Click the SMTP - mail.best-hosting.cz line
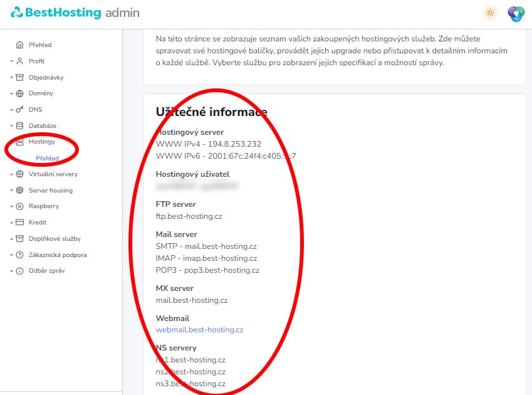Screen dimensions: 532x395 coord(206,246)
